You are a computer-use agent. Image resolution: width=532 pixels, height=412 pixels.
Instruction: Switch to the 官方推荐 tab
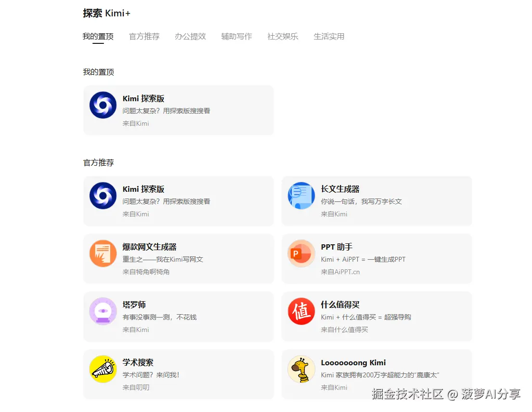click(144, 37)
